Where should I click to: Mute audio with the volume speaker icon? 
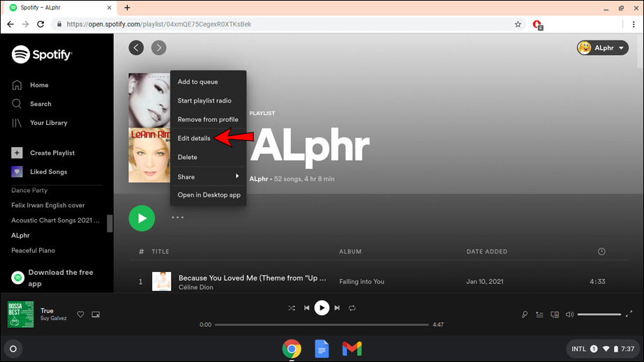pyautogui.click(x=569, y=315)
